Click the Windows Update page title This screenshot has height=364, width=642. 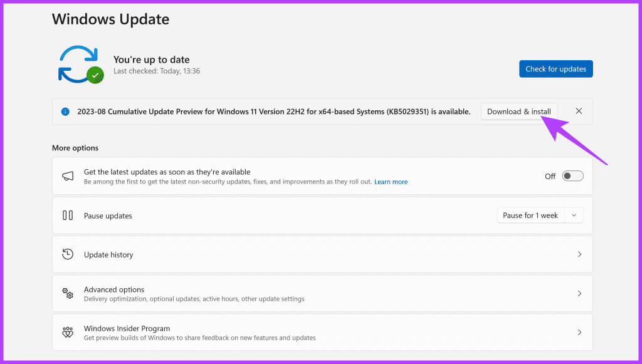click(110, 19)
